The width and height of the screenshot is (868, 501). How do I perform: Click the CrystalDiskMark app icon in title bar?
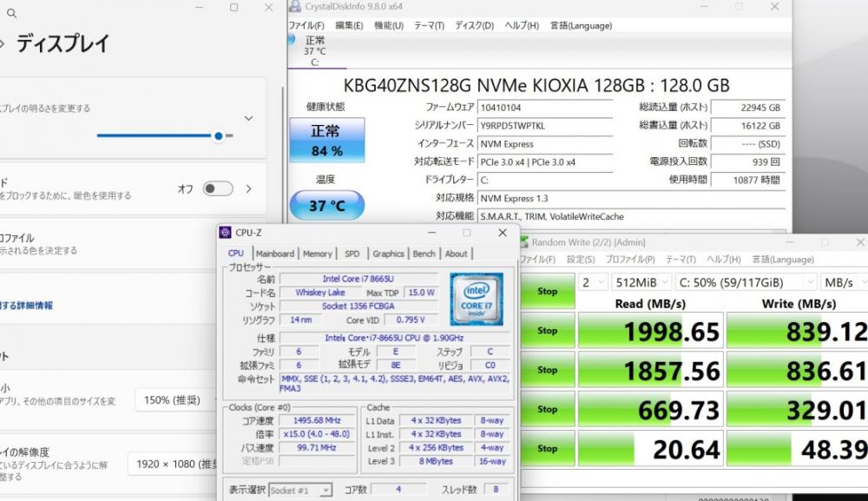pos(524,242)
